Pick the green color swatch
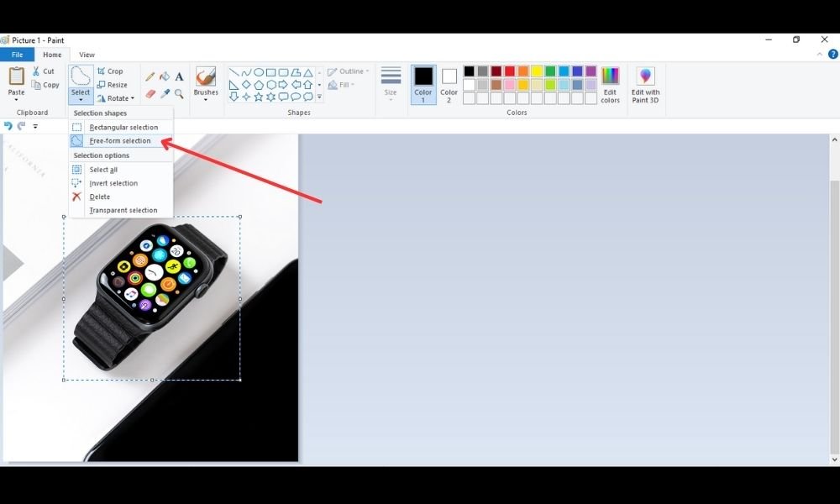Screen dimensions: 840x504 click(x=550, y=71)
